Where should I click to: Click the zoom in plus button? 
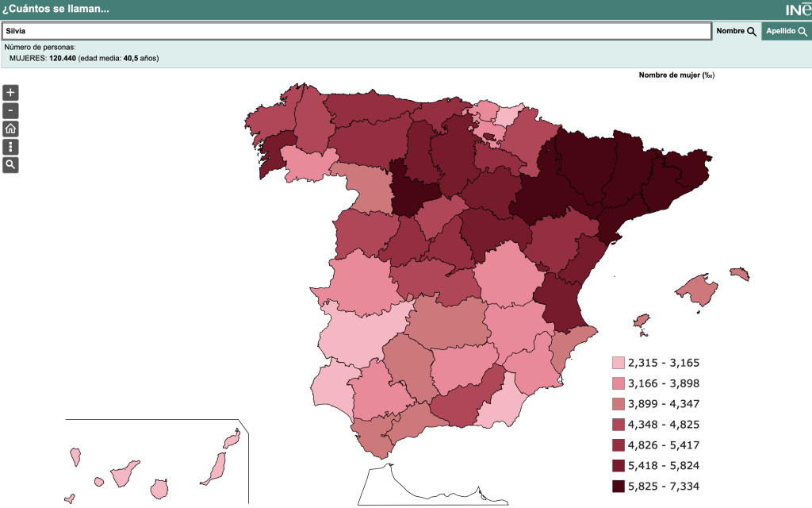click(x=10, y=93)
